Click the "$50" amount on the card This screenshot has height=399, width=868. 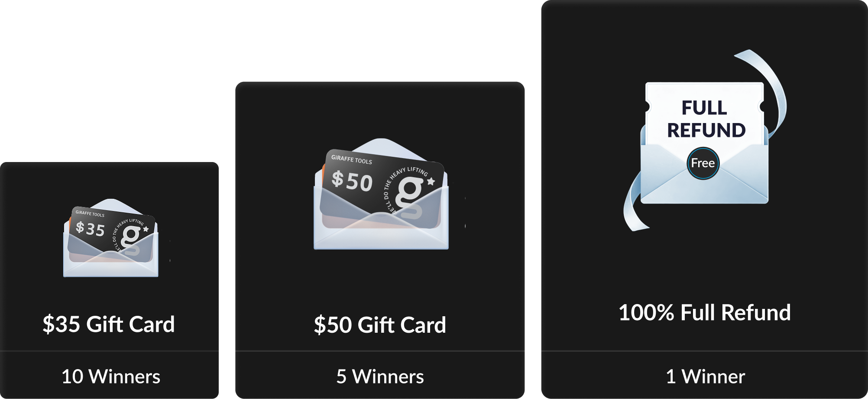[352, 181]
